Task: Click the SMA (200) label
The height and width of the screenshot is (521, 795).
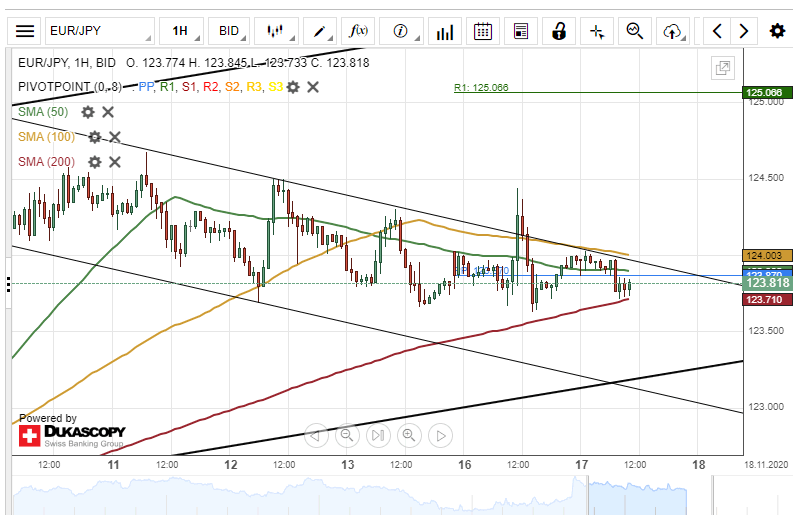Action: coord(47,162)
